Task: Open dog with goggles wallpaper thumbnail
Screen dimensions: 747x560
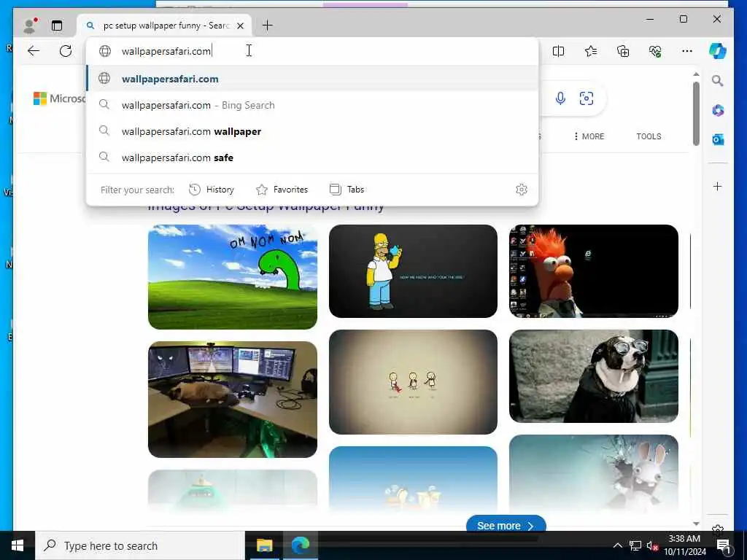Action: pyautogui.click(x=594, y=376)
